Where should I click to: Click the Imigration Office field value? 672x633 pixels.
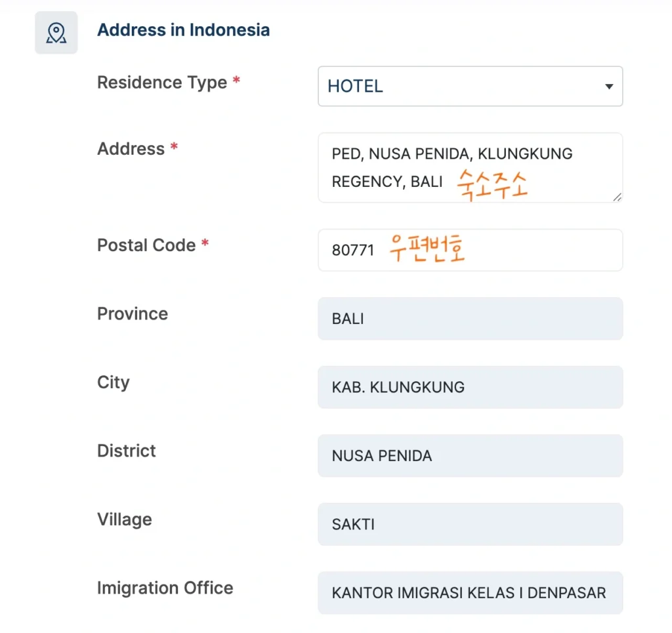coord(470,593)
